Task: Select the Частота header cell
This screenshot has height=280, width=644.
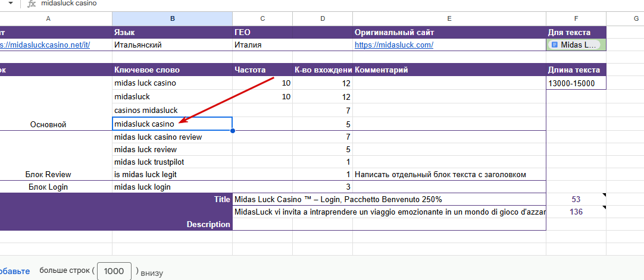Action: click(x=262, y=70)
